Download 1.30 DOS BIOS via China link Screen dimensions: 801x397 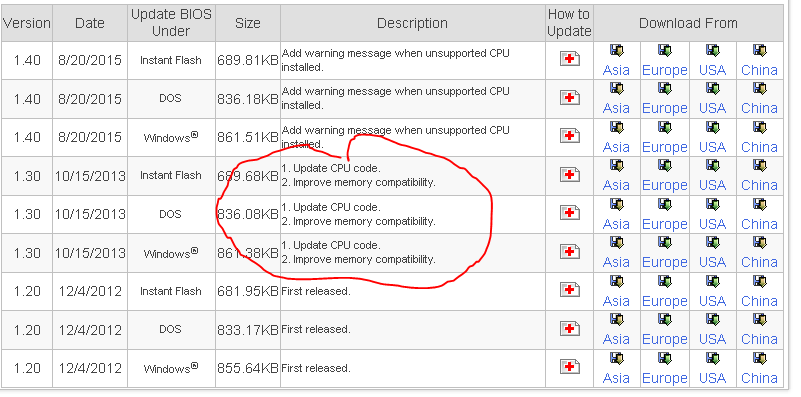tap(759, 224)
